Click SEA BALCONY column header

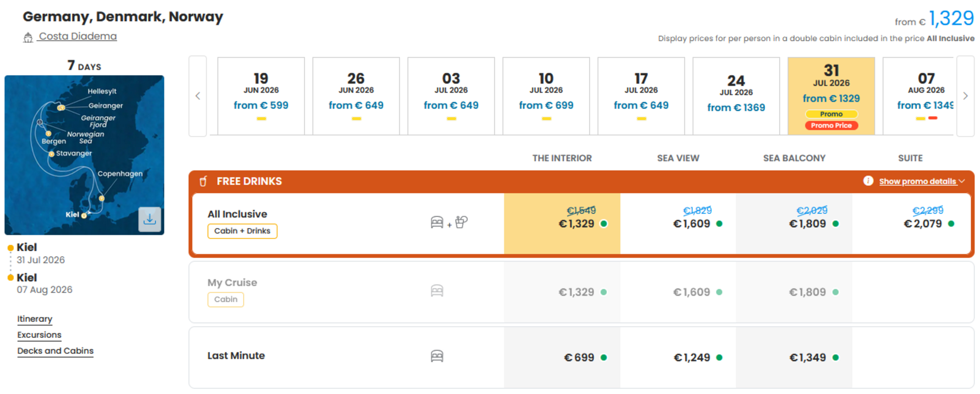pyautogui.click(x=794, y=158)
